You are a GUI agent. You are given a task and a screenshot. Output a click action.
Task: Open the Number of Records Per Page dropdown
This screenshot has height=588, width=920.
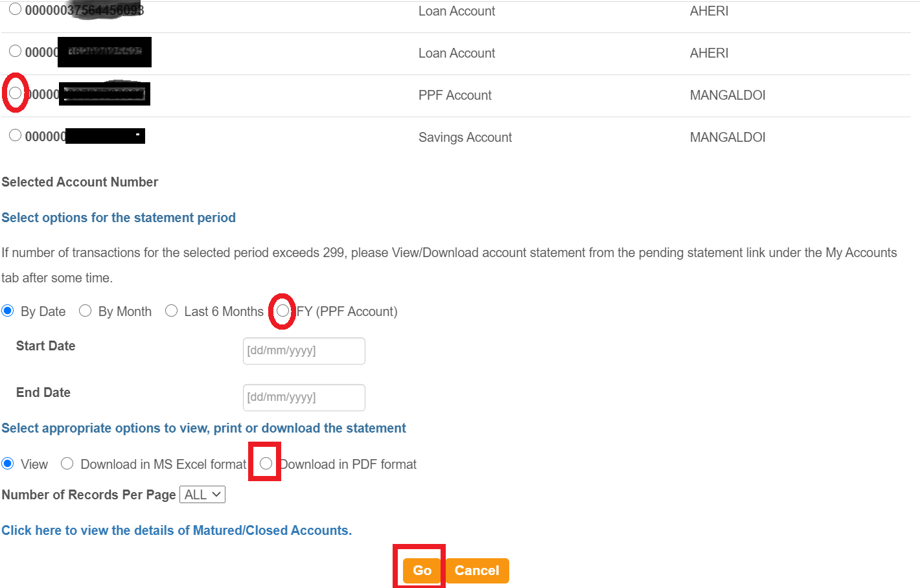point(202,494)
